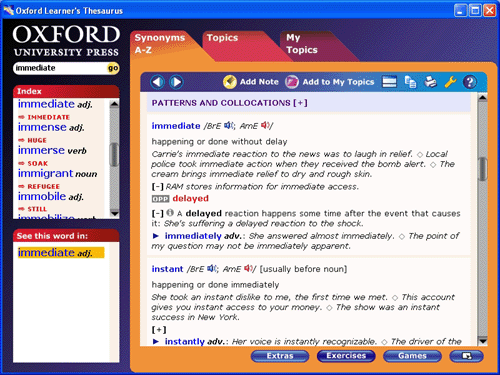Play AmE pronunciation of instant
The width and height of the screenshot is (500, 375).
[x=248, y=268]
